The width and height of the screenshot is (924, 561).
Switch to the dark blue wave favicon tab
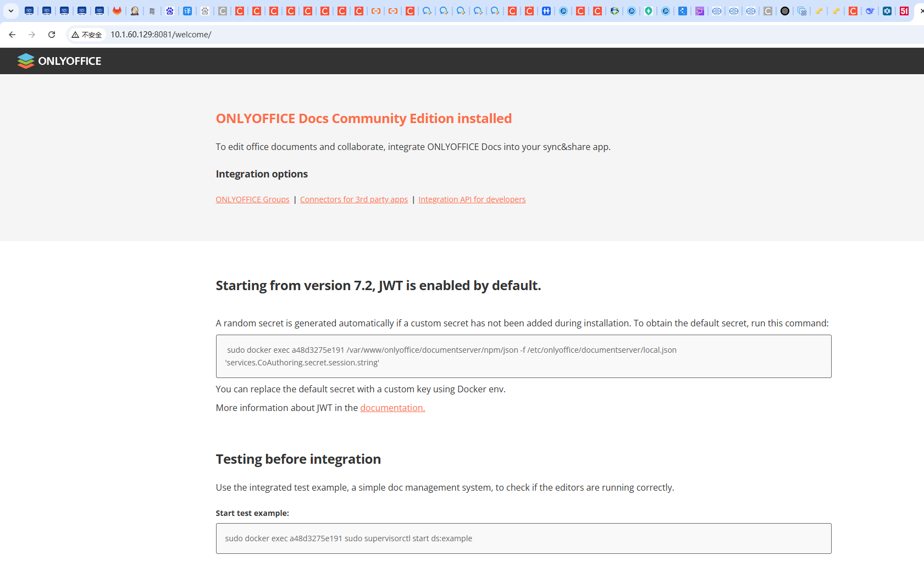click(887, 11)
